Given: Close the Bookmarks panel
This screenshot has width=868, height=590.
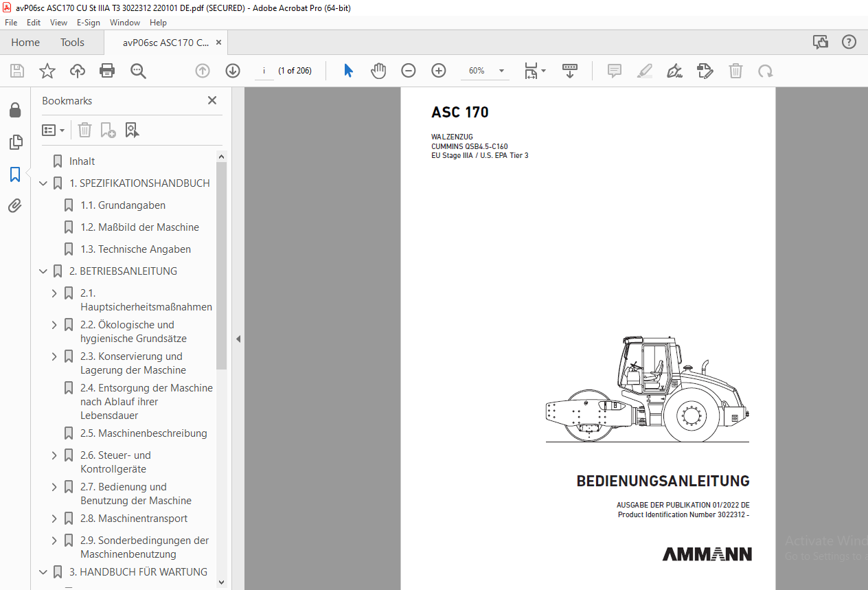Looking at the screenshot, I should [212, 100].
